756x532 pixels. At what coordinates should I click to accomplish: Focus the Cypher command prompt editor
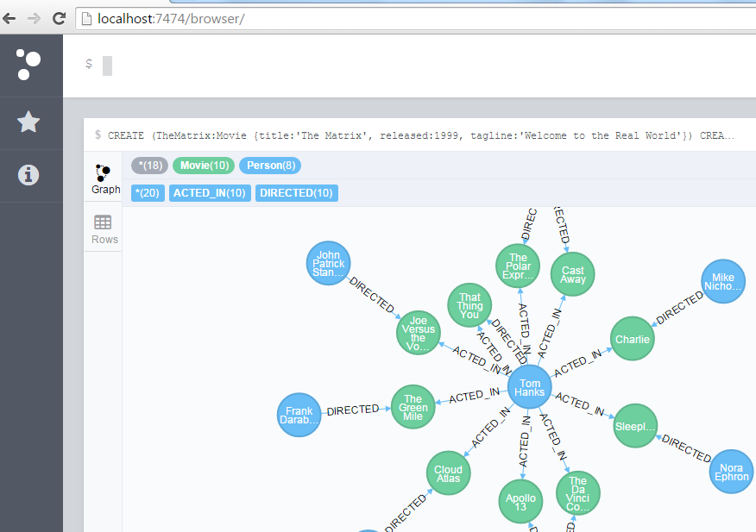point(410,66)
